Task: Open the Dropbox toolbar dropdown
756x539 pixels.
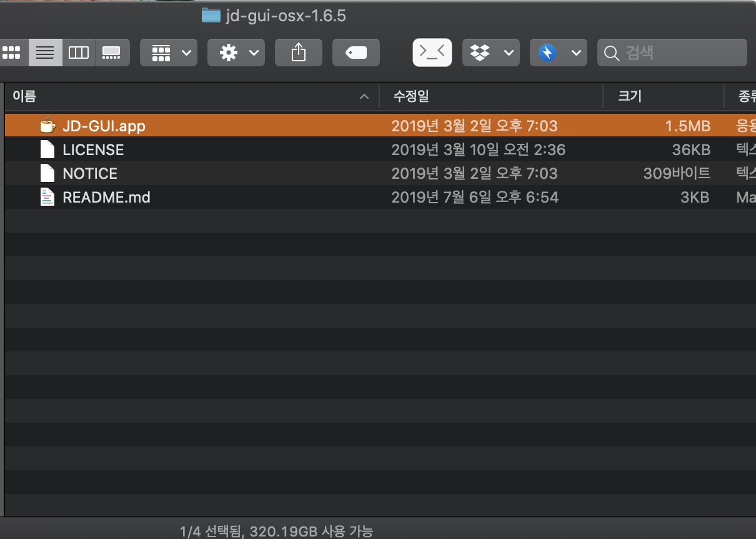Action: 491,53
